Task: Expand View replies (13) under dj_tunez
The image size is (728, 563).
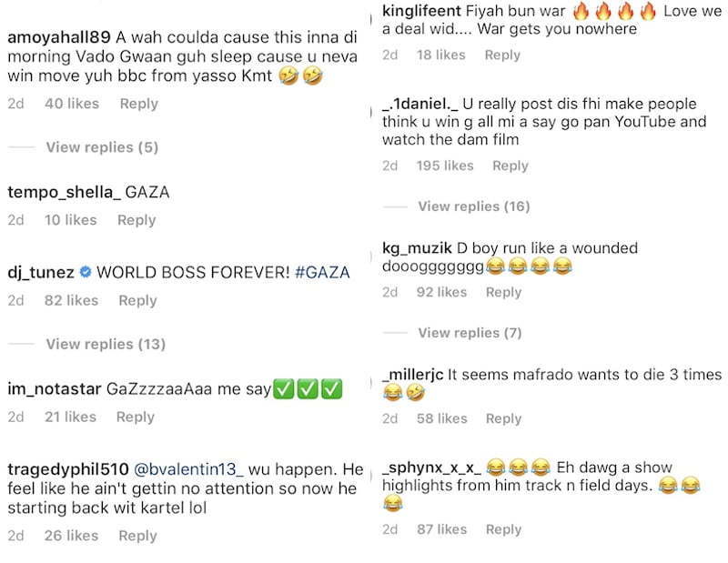Action: click(106, 344)
